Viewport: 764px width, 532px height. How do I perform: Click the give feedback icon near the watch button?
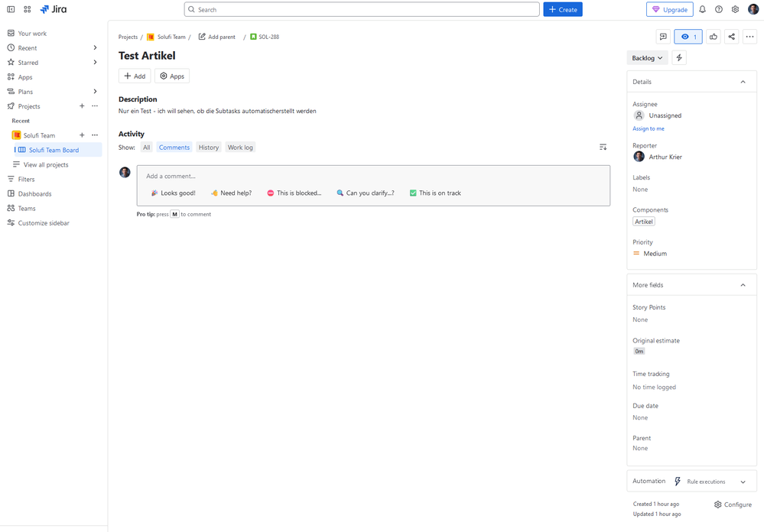663,37
